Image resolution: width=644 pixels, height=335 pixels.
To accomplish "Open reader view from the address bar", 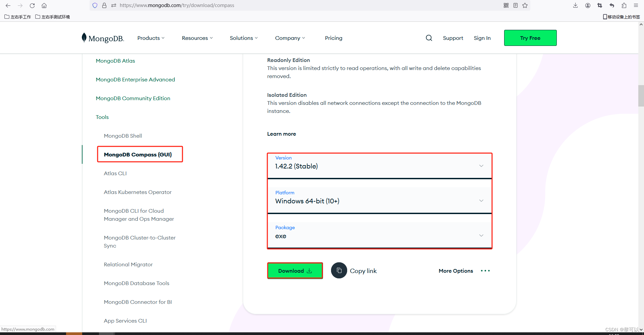I will 515,5.
